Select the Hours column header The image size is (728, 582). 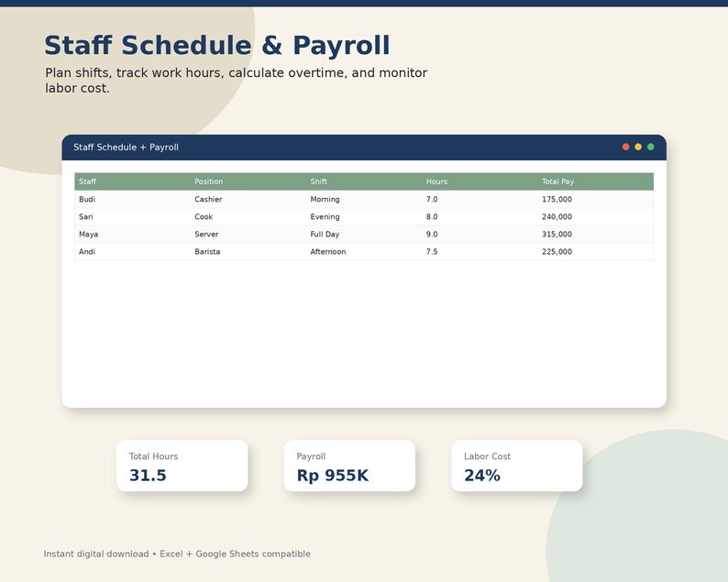(x=480, y=181)
